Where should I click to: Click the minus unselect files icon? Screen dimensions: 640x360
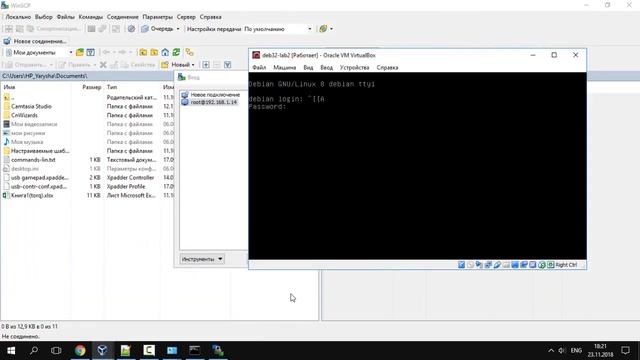[x=217, y=64]
